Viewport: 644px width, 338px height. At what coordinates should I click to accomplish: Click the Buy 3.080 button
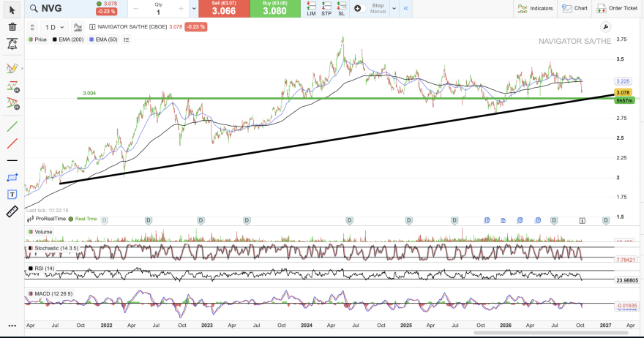click(x=274, y=9)
